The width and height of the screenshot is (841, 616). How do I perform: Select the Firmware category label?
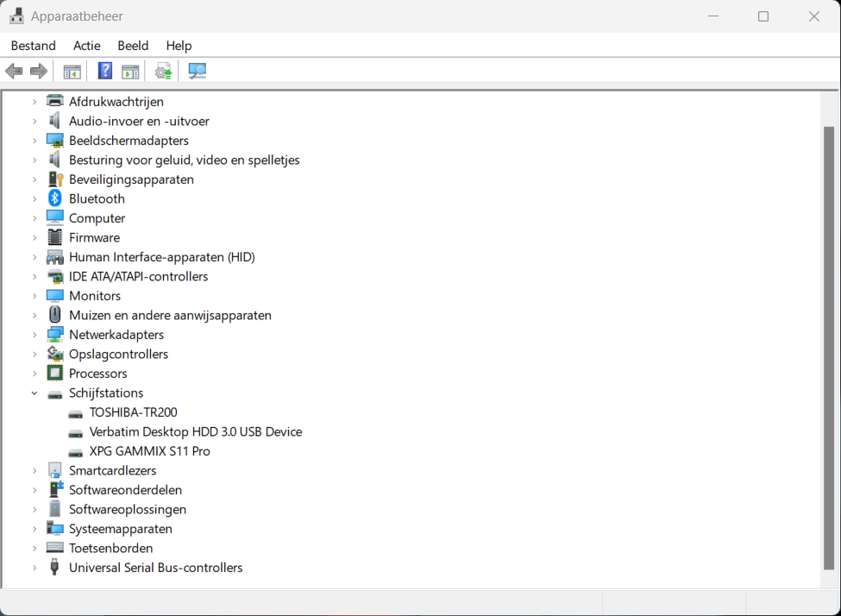point(94,237)
